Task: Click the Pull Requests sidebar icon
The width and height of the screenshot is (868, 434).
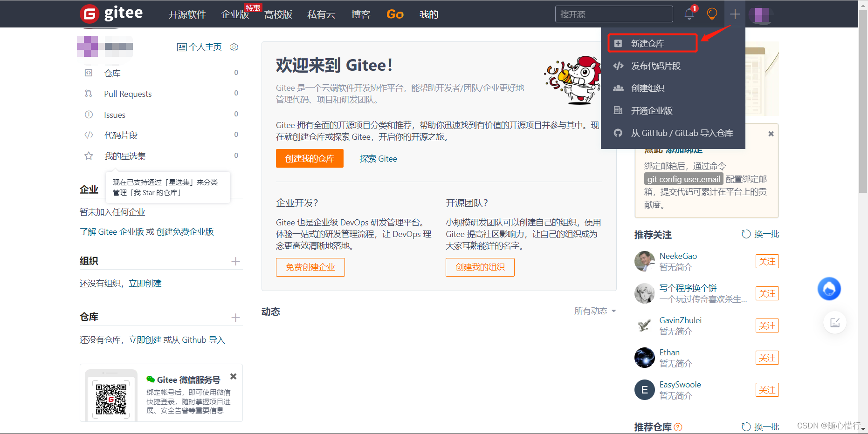Action: [x=89, y=94]
